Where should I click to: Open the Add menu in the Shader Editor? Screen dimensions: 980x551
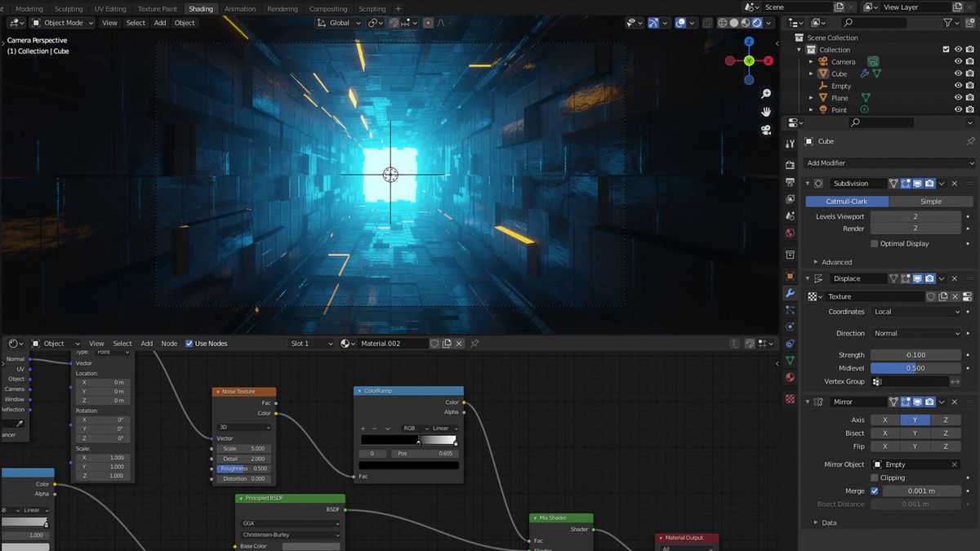coord(146,344)
